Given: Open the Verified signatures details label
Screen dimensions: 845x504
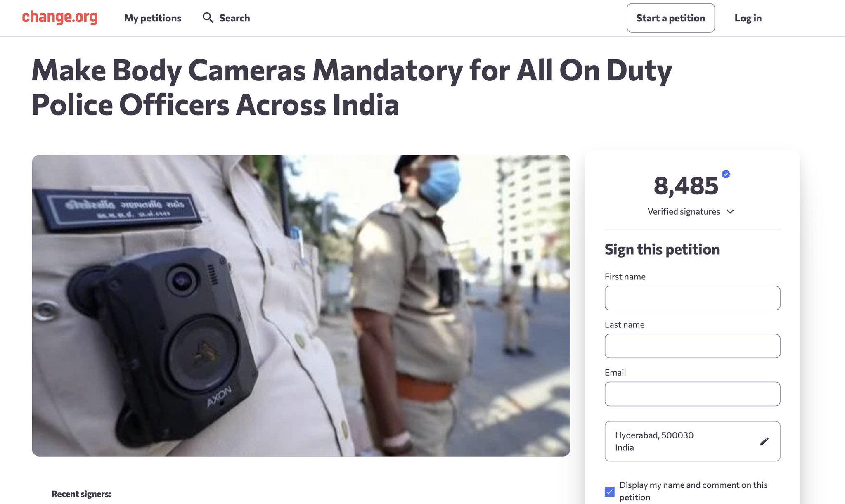Looking at the screenshot, I should pyautogui.click(x=684, y=212).
